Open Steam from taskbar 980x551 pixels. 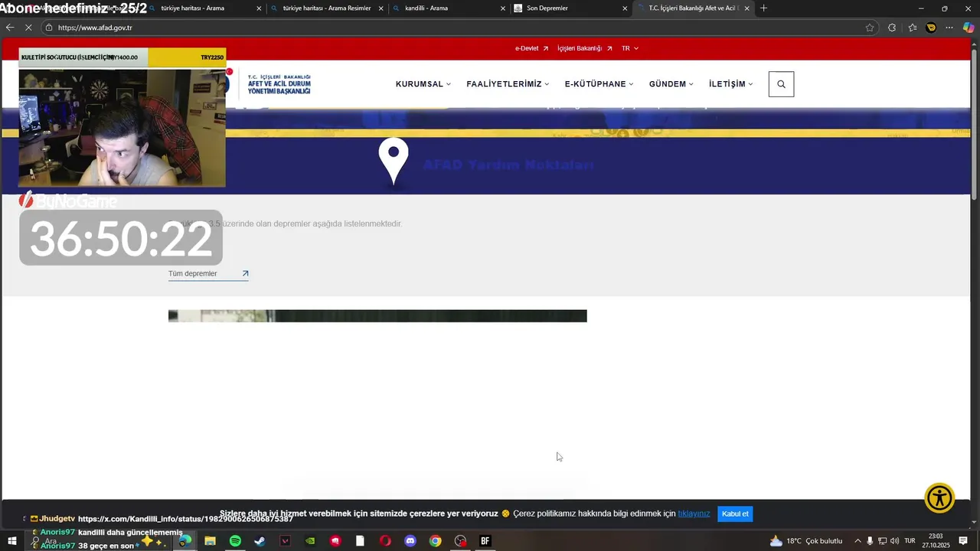pos(260,541)
